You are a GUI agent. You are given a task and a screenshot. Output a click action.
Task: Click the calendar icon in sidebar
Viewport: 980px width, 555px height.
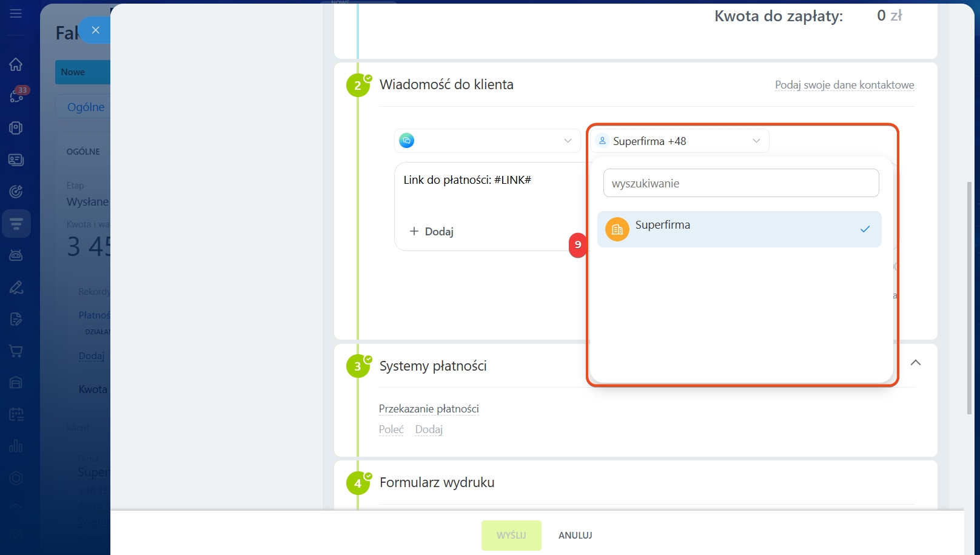[16, 415]
